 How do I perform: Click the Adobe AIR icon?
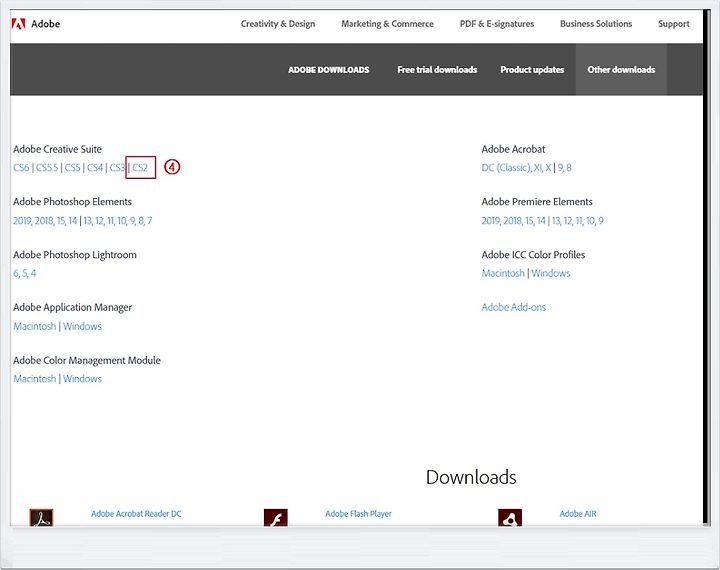(510, 517)
